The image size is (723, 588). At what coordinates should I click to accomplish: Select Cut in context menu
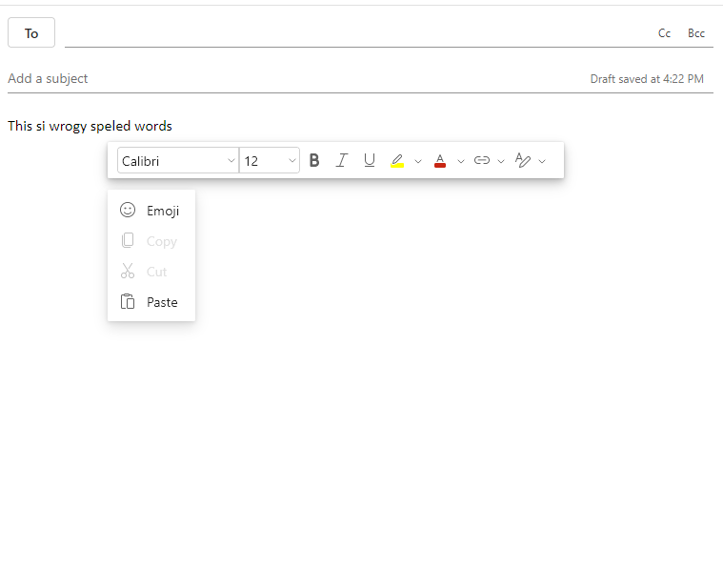click(x=151, y=272)
